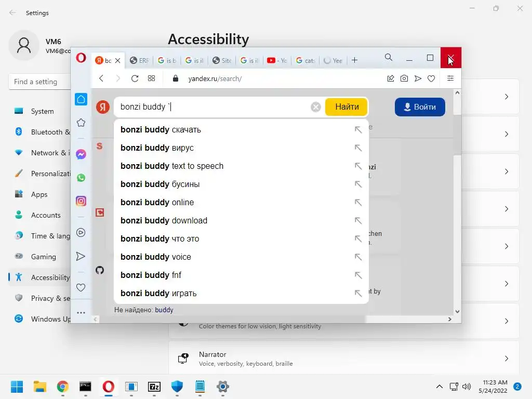Close the Yandex browser tab
The width and height of the screenshot is (532, 399).
(x=118, y=60)
